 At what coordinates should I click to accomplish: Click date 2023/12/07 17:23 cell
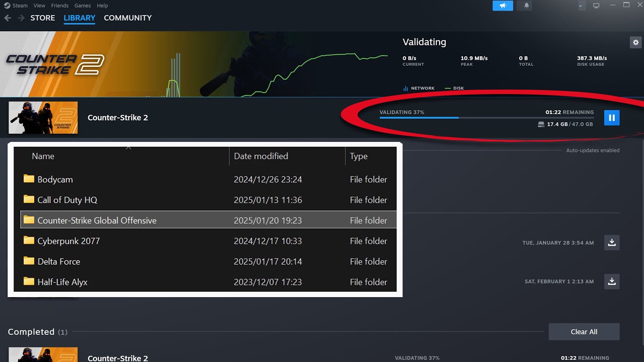[x=268, y=282]
